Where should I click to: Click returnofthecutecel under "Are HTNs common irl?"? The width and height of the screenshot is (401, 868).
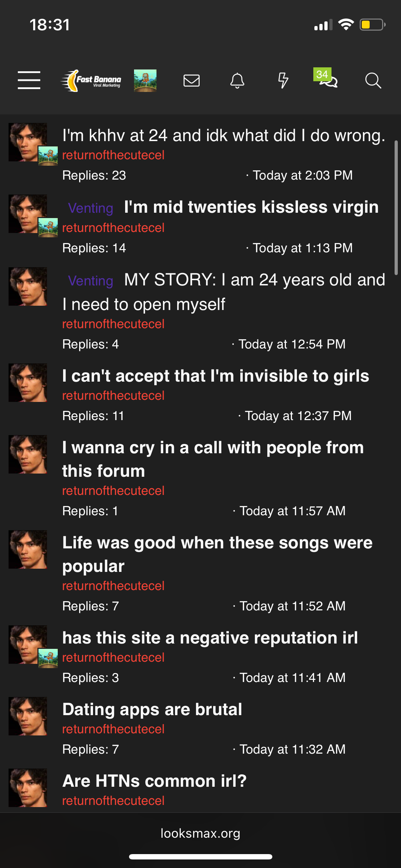[x=113, y=801]
